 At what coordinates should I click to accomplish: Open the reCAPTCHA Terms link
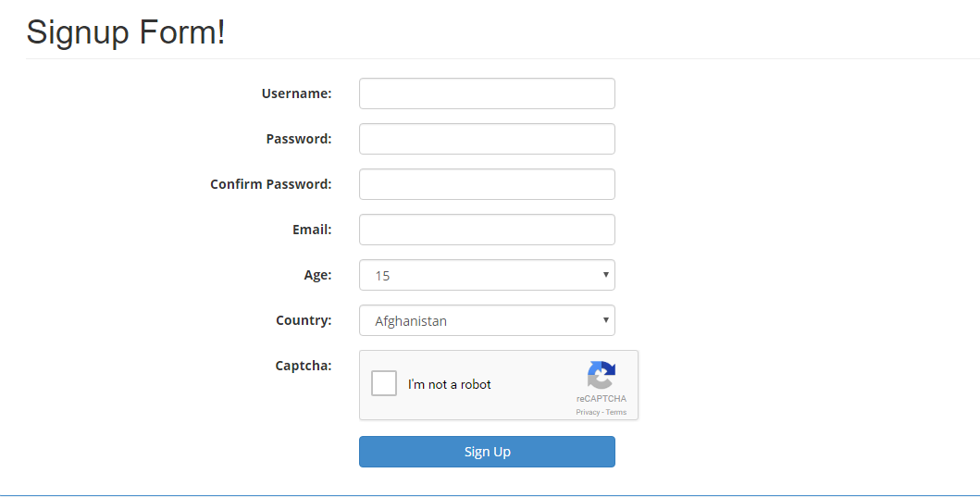click(616, 412)
